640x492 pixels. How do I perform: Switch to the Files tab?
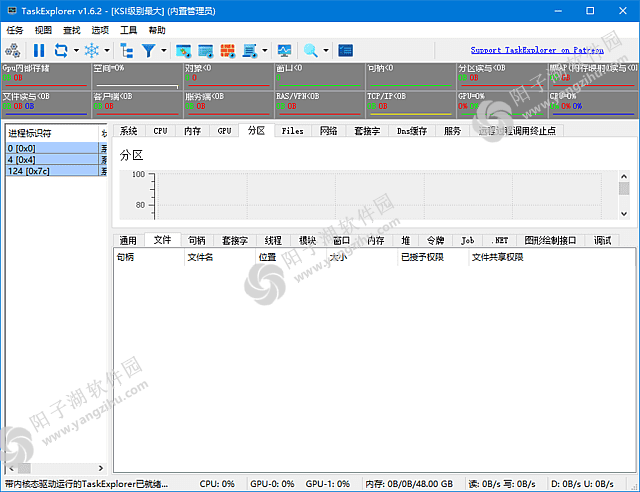[293, 131]
